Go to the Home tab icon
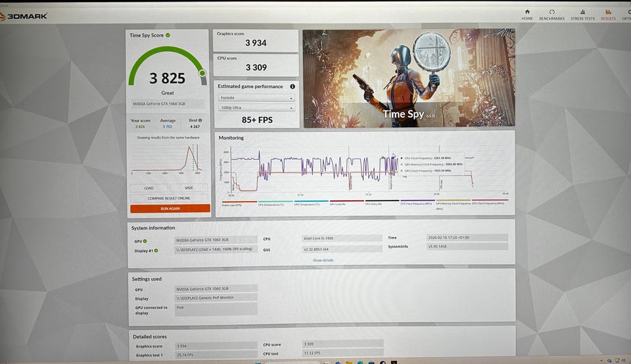The image size is (631, 364). click(x=527, y=12)
